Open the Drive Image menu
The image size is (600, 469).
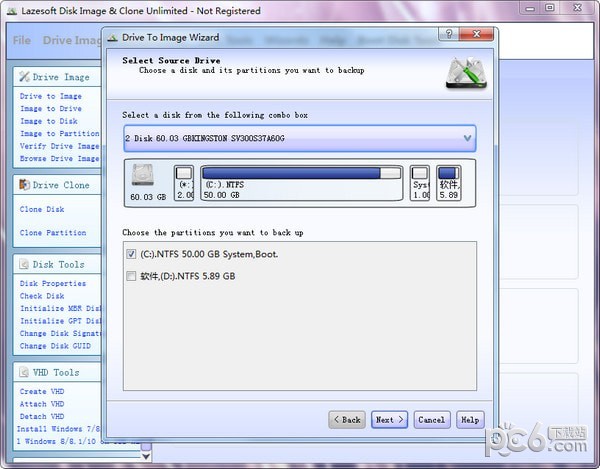(x=72, y=40)
